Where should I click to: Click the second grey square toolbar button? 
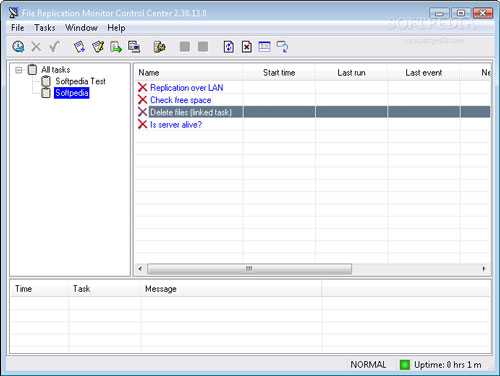tap(203, 47)
